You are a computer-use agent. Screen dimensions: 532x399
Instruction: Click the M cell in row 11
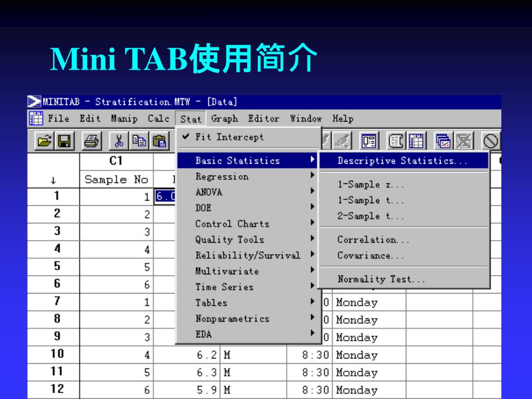(x=254, y=373)
